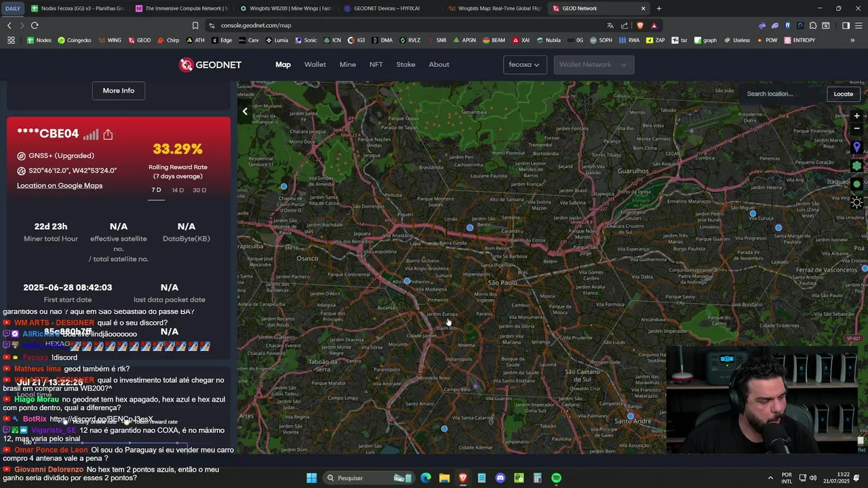
Task: Open File Explorer from taskbar
Action: tap(444, 478)
